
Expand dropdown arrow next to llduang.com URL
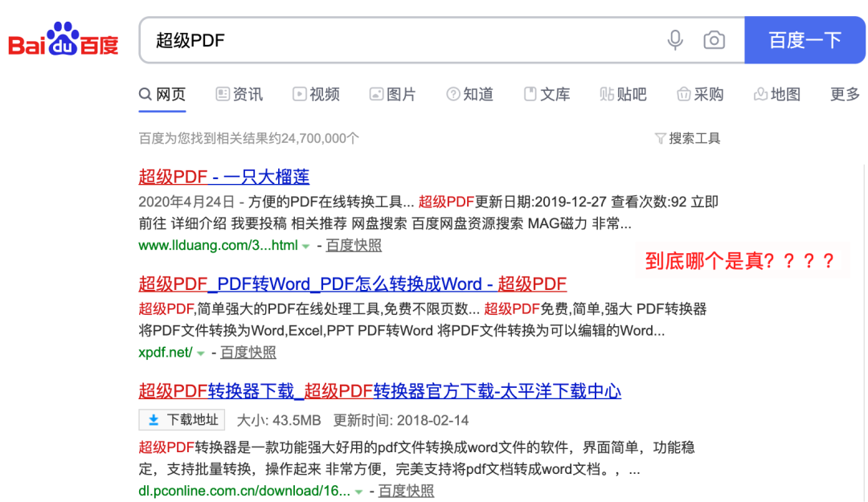pyautogui.click(x=305, y=247)
